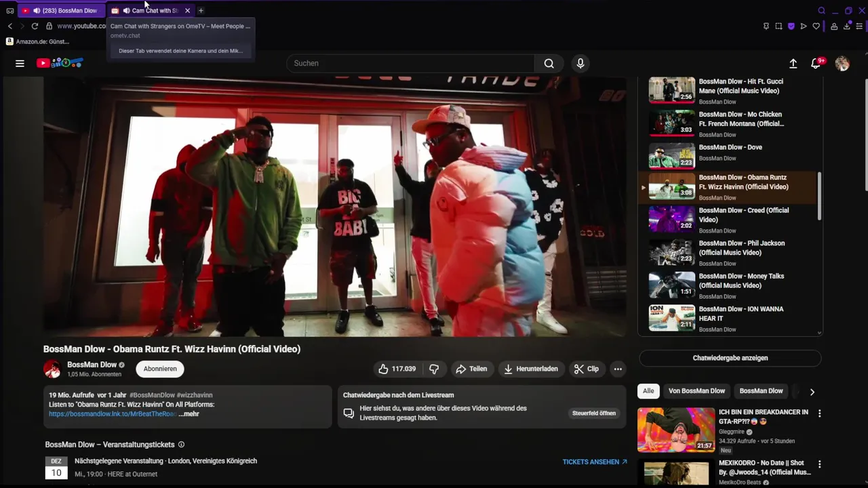Go to the YouTube home logo

(x=60, y=63)
